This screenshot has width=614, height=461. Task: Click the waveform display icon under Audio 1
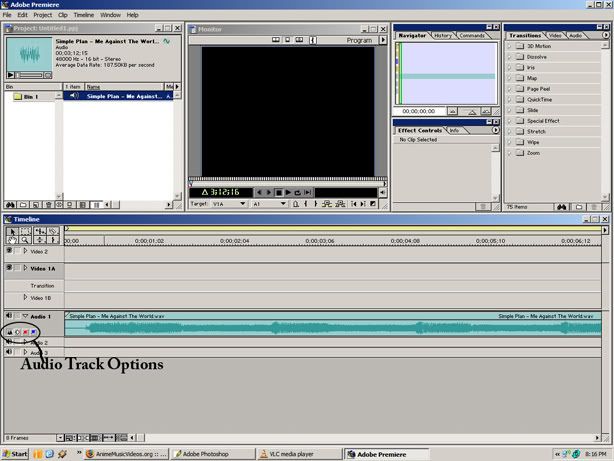click(9, 332)
